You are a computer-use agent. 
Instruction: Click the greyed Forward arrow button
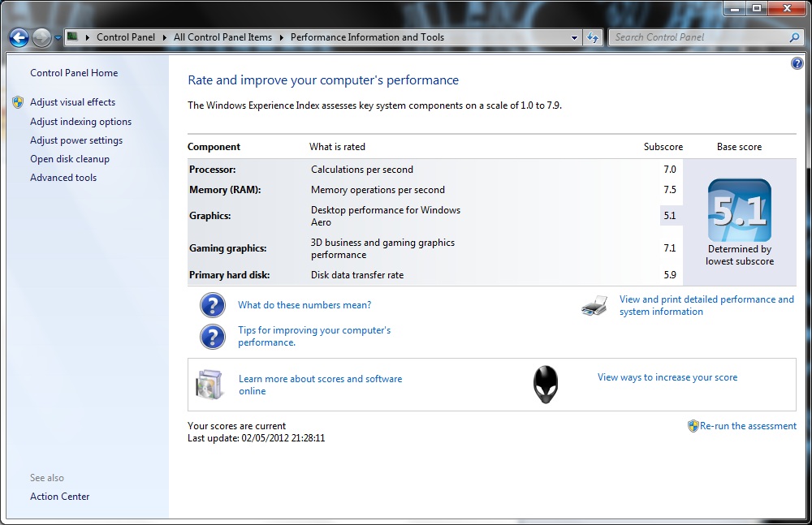(41, 37)
